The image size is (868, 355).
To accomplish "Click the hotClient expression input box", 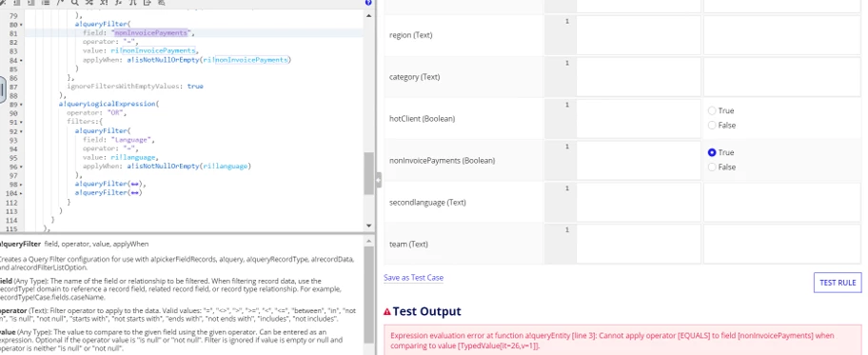I will pos(639,119).
